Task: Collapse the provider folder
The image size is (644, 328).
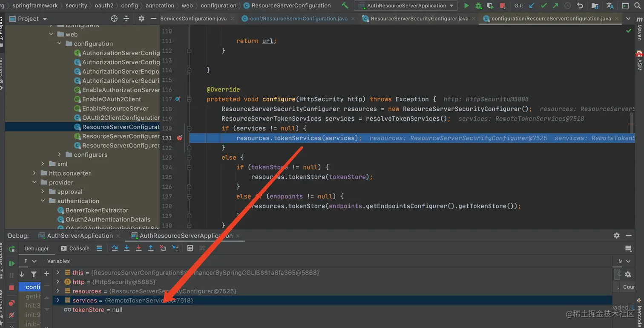Action: 34,182
